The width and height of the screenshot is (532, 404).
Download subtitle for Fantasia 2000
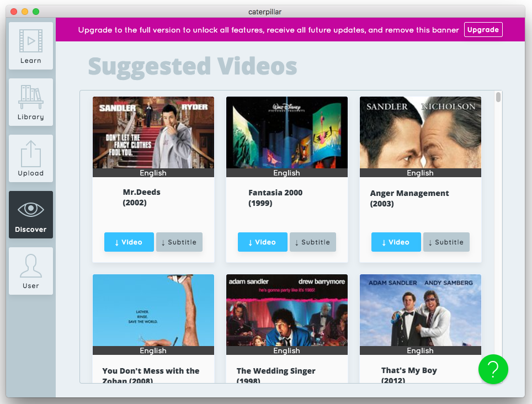[x=313, y=242]
